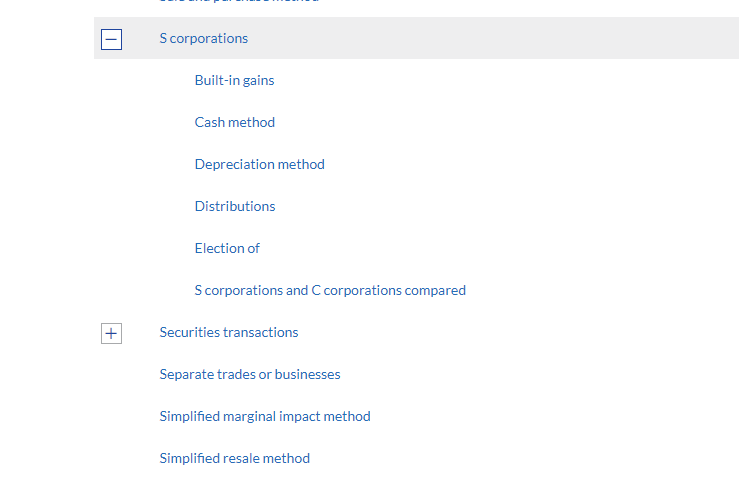Collapse the S corporations section
This screenshot has height=495, width=739.
(112, 39)
